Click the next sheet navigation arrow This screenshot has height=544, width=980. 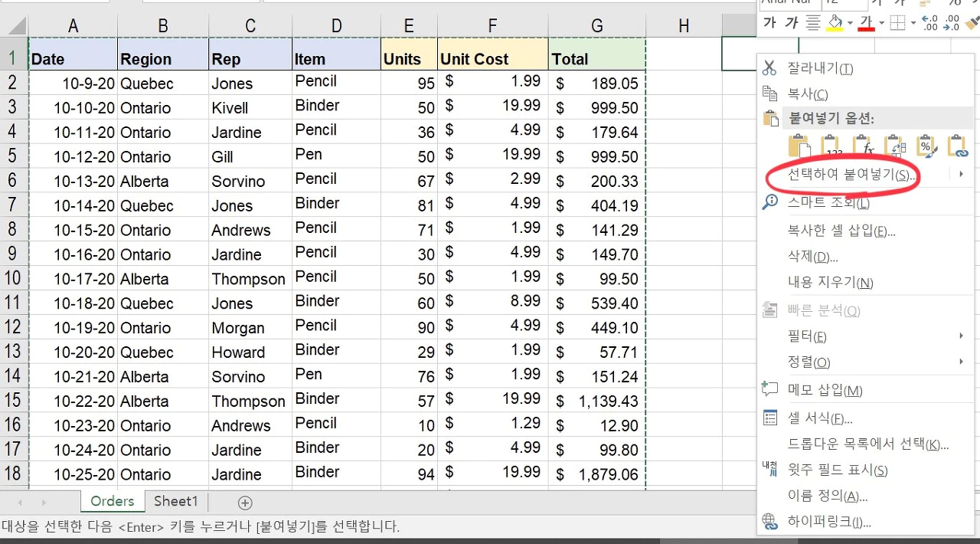pyautogui.click(x=43, y=503)
